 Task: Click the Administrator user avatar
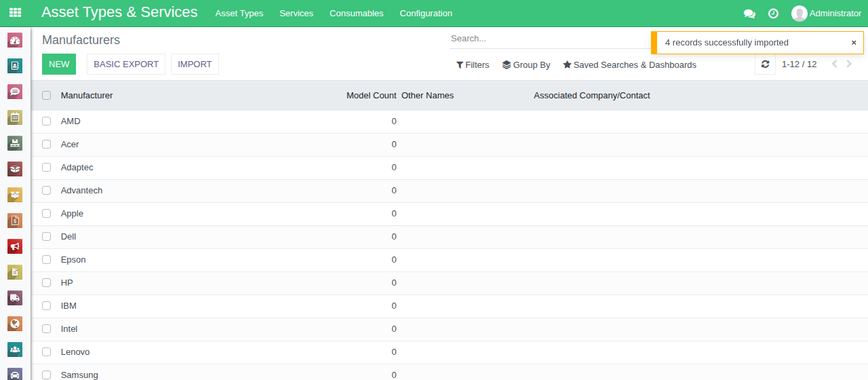(800, 14)
